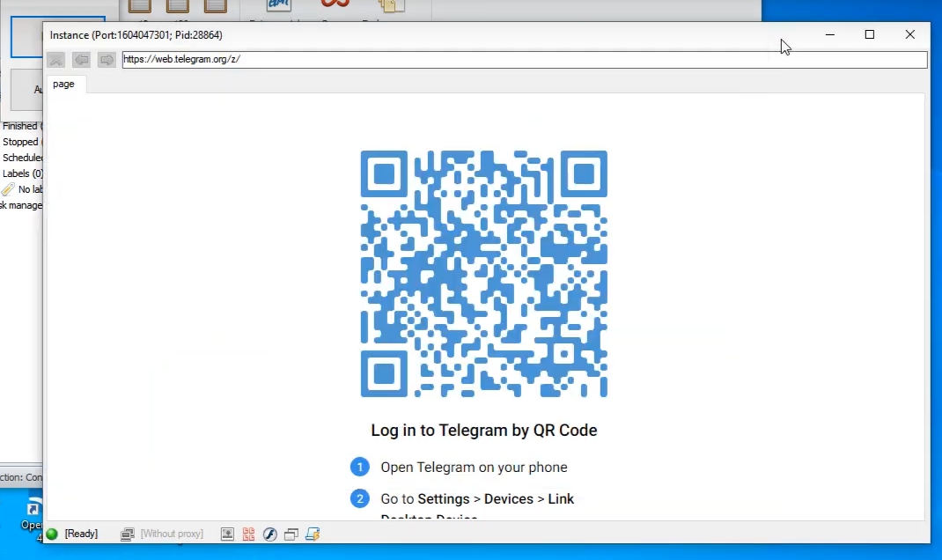
Task: Click the blue ePN icon in top toolbar
Action: (x=277, y=4)
